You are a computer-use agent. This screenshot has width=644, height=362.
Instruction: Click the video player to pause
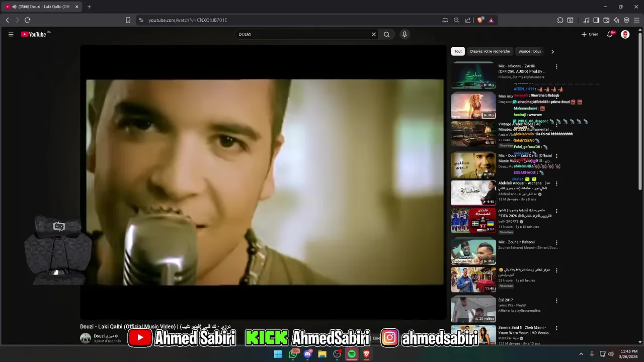point(264,182)
